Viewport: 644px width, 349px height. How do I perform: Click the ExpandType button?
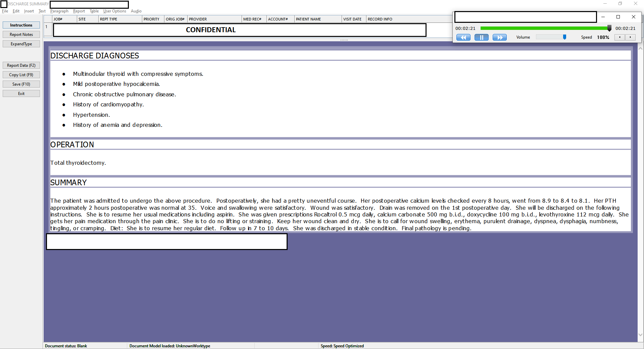pos(21,44)
